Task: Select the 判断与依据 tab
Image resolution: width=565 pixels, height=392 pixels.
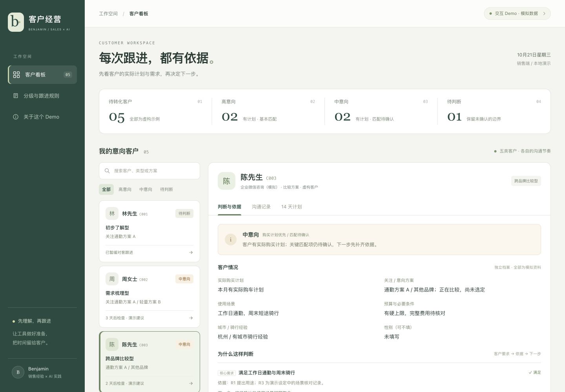Action: point(230,207)
